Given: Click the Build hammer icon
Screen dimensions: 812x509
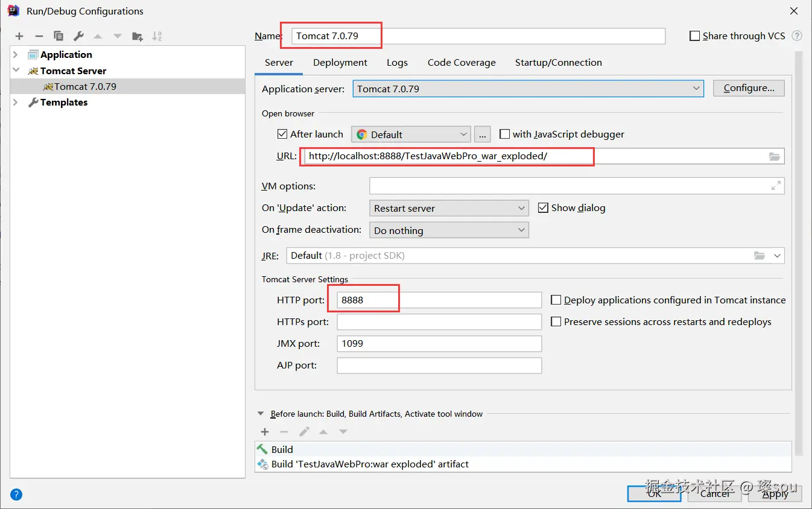Looking at the screenshot, I should (262, 449).
